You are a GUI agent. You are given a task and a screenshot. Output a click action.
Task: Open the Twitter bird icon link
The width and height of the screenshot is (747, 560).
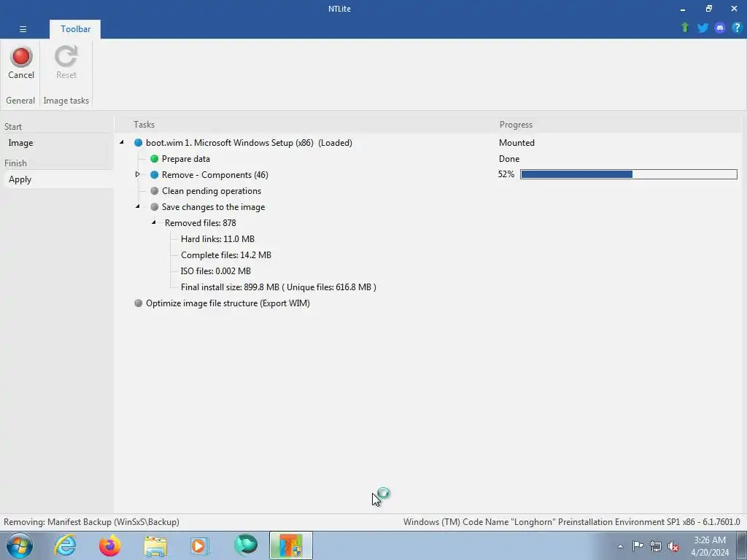[703, 28]
